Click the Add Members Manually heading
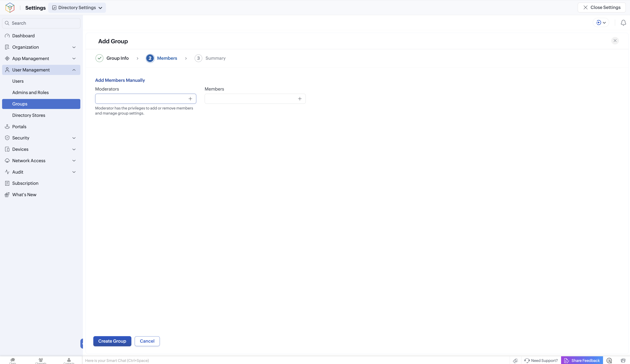The width and height of the screenshot is (630, 364). [120, 80]
